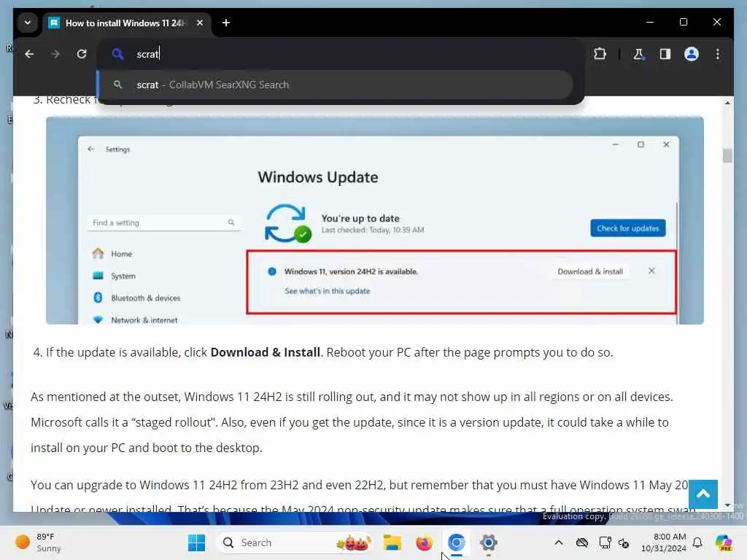Screen dimensions: 747x560
Task: Open the notifications bell icon
Action: tap(697, 542)
